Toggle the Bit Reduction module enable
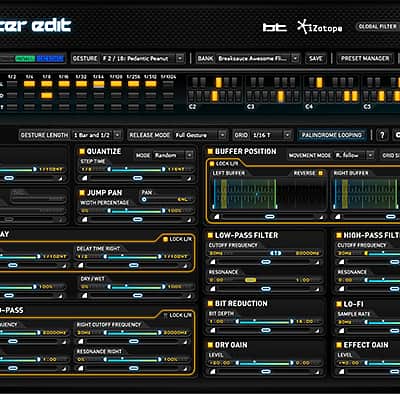The image size is (400, 400). coord(210,303)
